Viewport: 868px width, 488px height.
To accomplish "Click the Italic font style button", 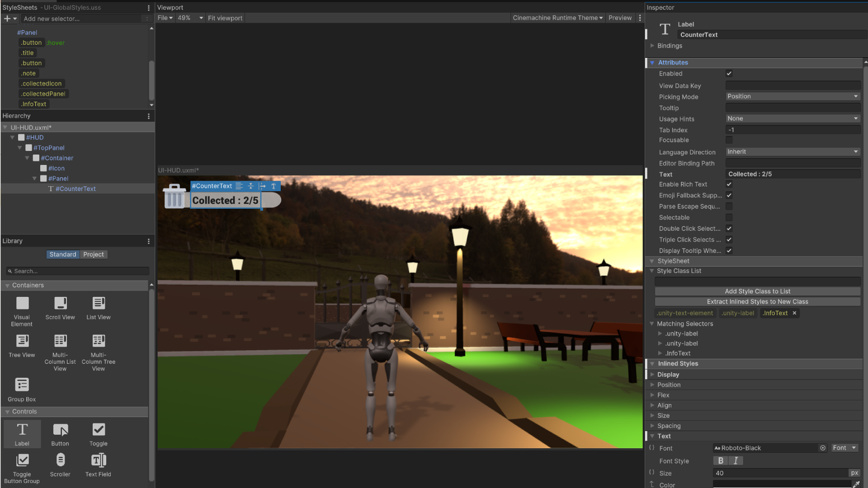I will 736,460.
